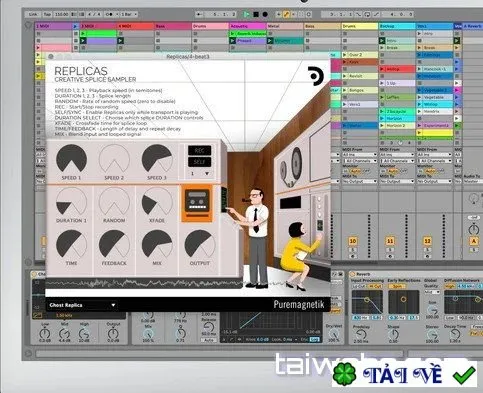Click the XFADE knob in Replicas

(x=157, y=201)
